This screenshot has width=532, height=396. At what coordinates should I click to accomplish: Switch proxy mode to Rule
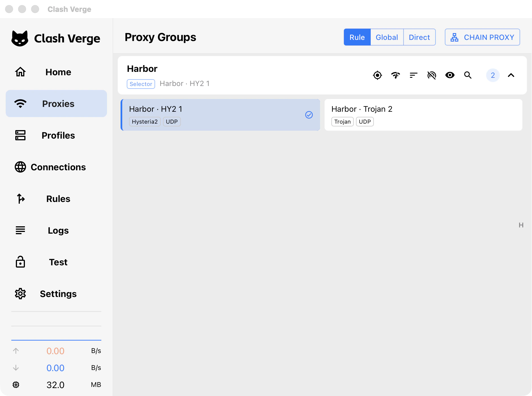click(357, 37)
